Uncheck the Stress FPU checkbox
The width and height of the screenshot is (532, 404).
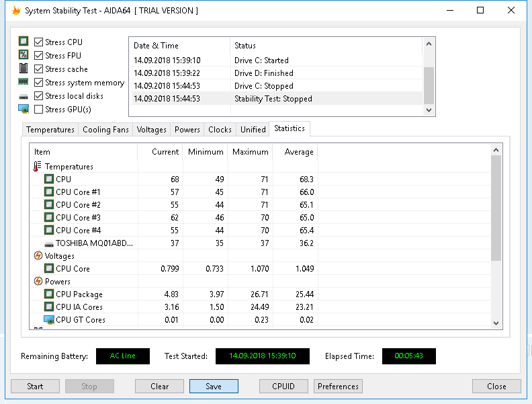(x=39, y=55)
